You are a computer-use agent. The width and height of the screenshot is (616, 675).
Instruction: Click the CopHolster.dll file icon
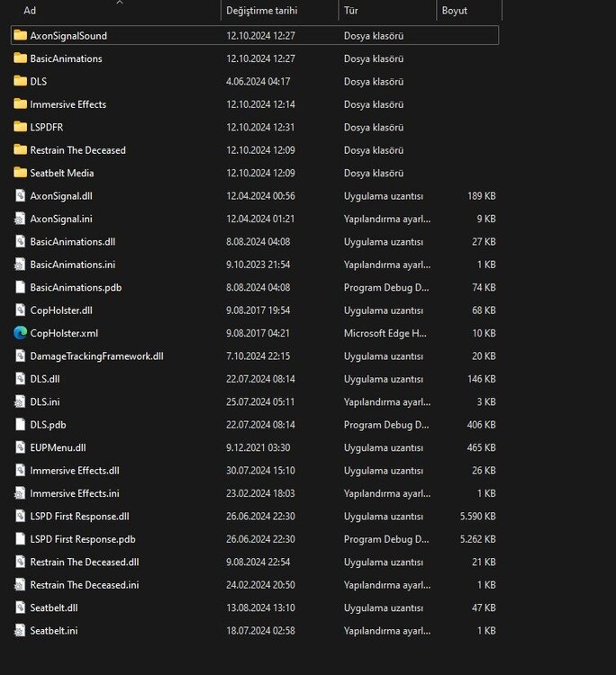tap(20, 310)
